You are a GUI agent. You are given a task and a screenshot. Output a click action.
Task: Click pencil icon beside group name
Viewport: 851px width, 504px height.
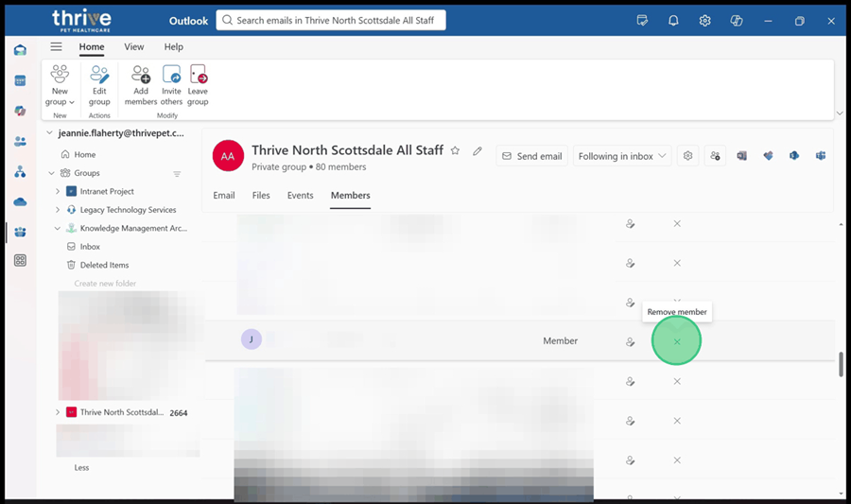pyautogui.click(x=478, y=151)
